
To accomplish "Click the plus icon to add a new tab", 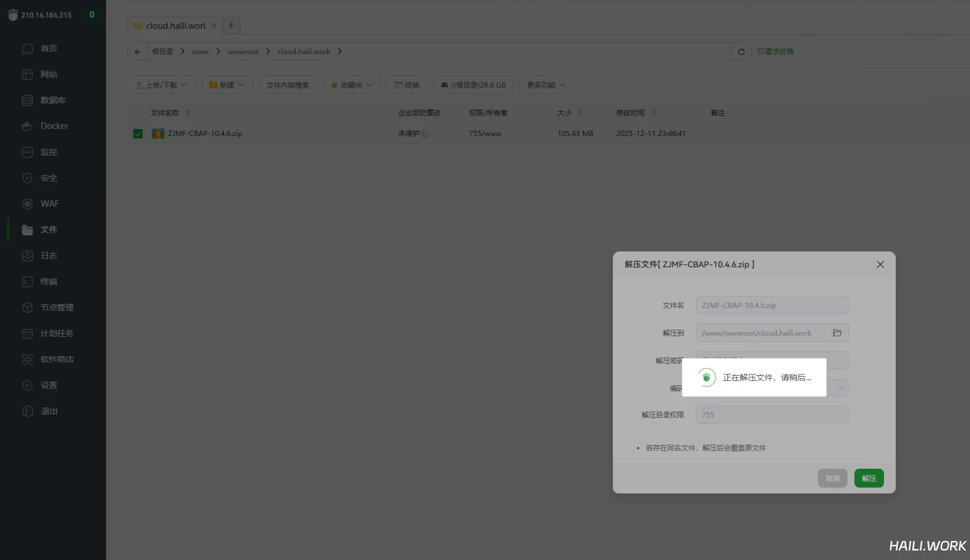I will pos(231,25).
